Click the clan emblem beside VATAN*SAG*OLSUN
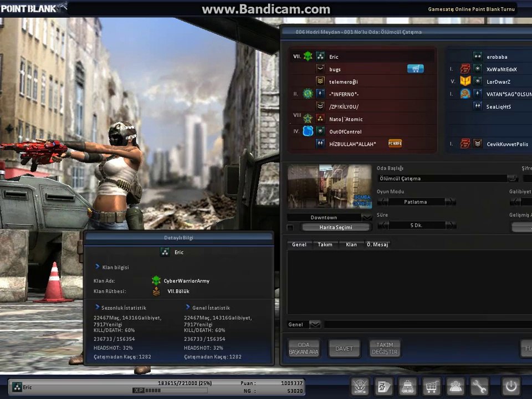 [x=465, y=94]
